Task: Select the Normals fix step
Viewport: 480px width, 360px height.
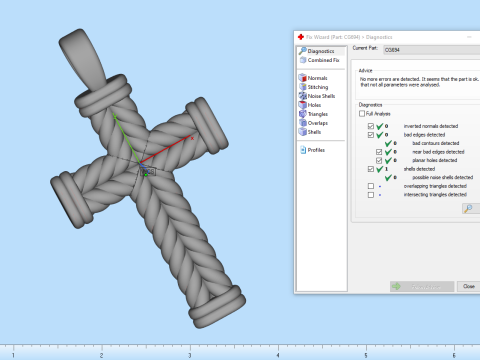Action: pos(313,78)
